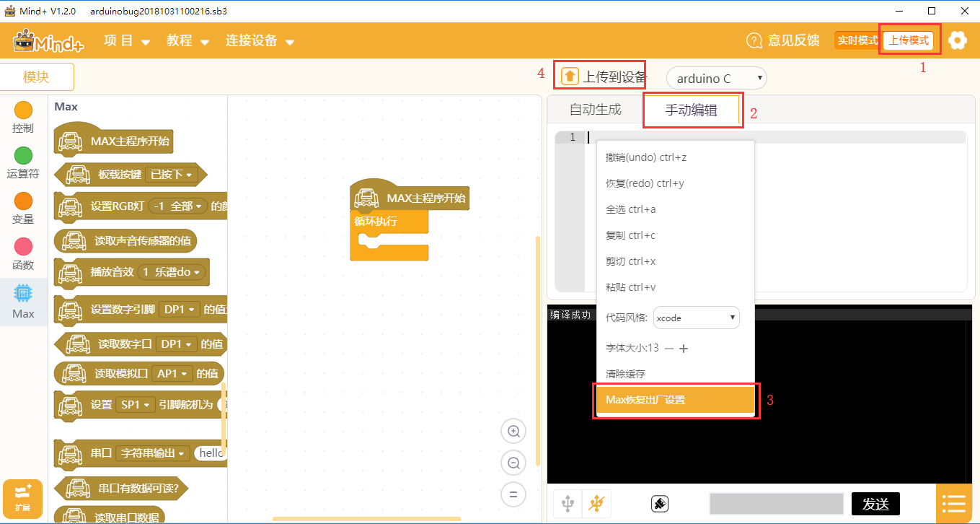Click the orange USB disconnect icon
980x524 pixels.
[x=596, y=503]
